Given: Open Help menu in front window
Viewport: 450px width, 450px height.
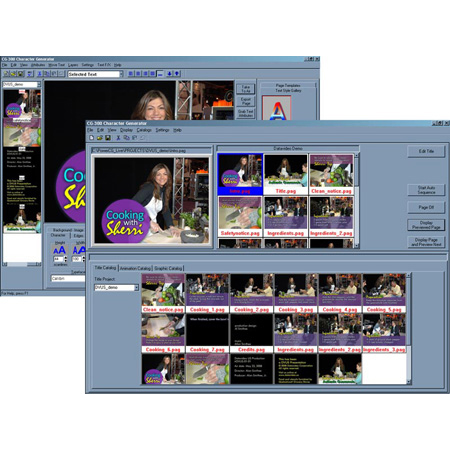Looking at the screenshot, I should tap(177, 130).
